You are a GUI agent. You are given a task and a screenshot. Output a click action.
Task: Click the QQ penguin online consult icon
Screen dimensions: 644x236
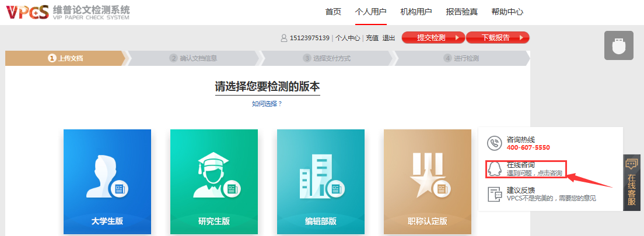[x=495, y=168]
